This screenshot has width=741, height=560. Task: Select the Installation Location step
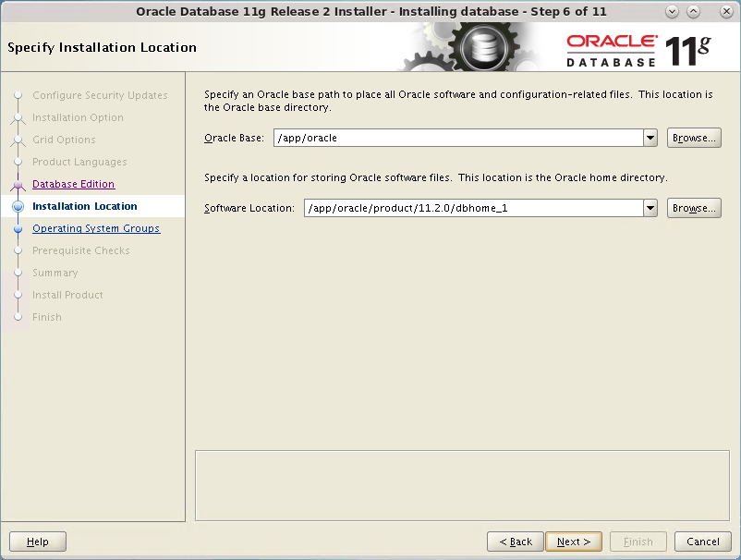coord(85,206)
